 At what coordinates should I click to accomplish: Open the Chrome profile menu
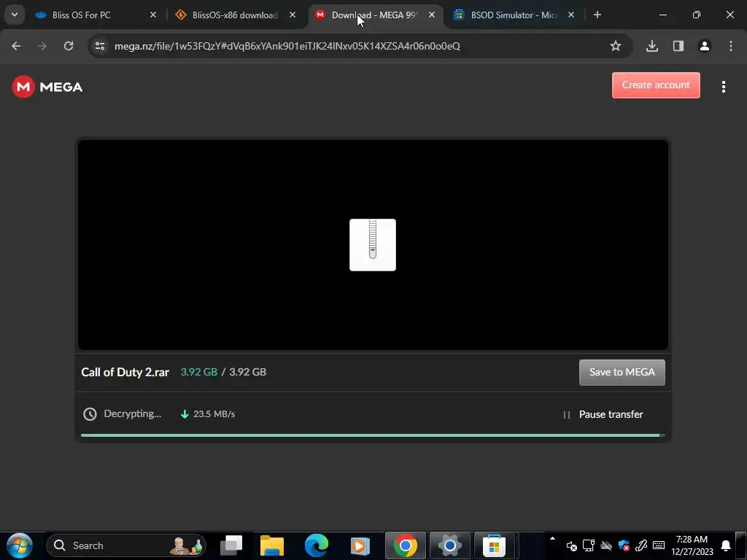tap(704, 46)
